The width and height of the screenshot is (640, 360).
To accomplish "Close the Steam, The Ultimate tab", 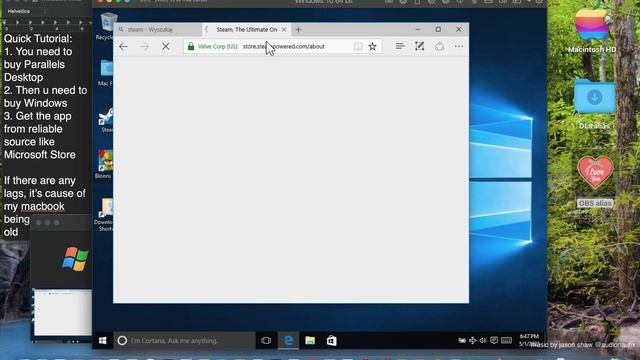I will (x=284, y=29).
